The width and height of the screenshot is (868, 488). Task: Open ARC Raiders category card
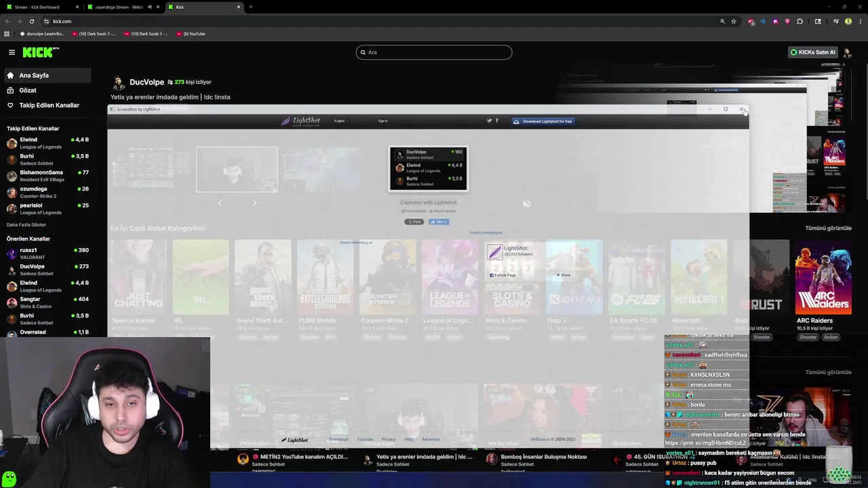823,277
